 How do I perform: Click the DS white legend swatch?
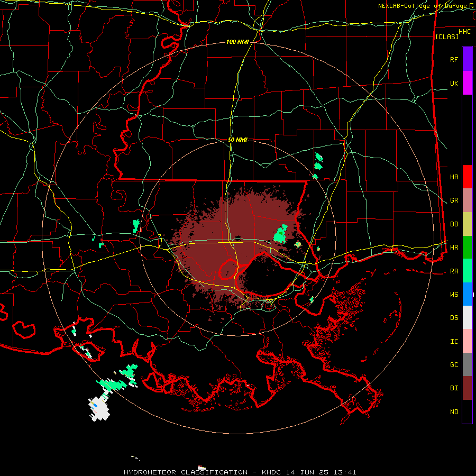click(x=467, y=317)
